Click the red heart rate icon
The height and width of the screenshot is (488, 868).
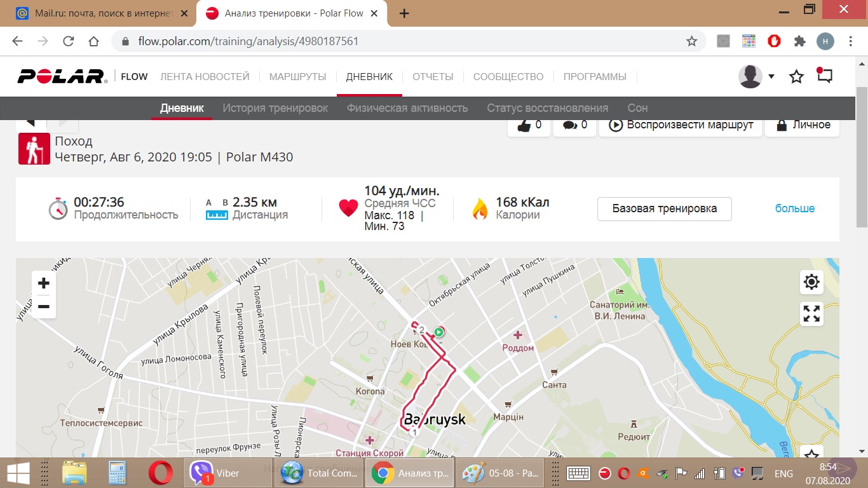pyautogui.click(x=348, y=208)
